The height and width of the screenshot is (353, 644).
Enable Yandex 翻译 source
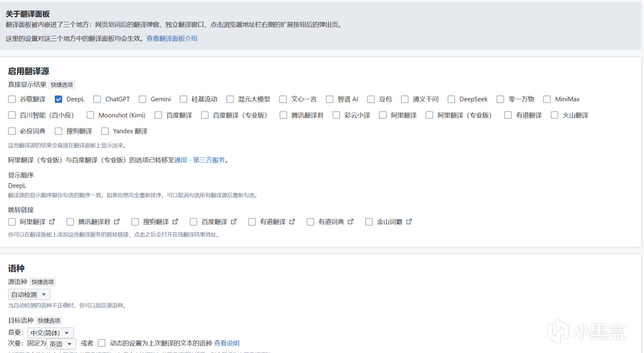(105, 131)
